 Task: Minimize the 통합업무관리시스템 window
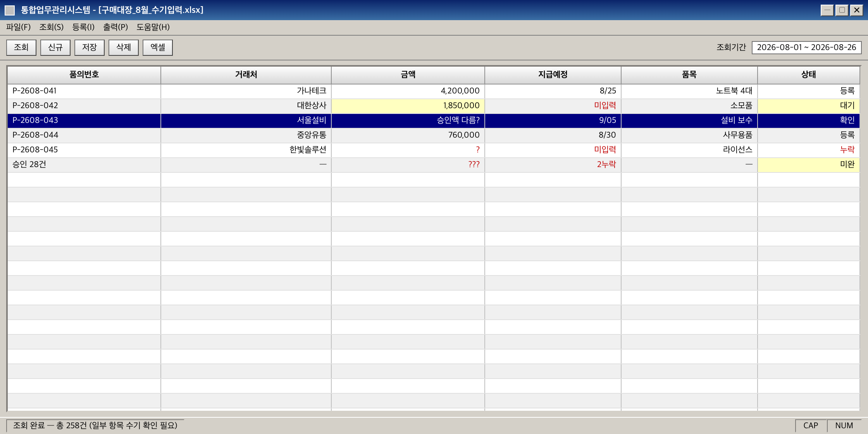click(827, 10)
